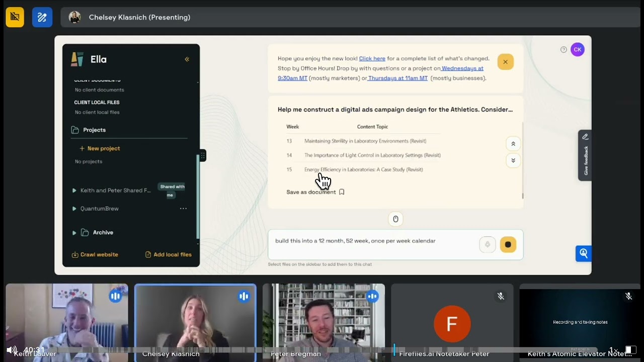Click Add local files in sidebar
Viewport: 644px width, 362px height.
click(168, 254)
